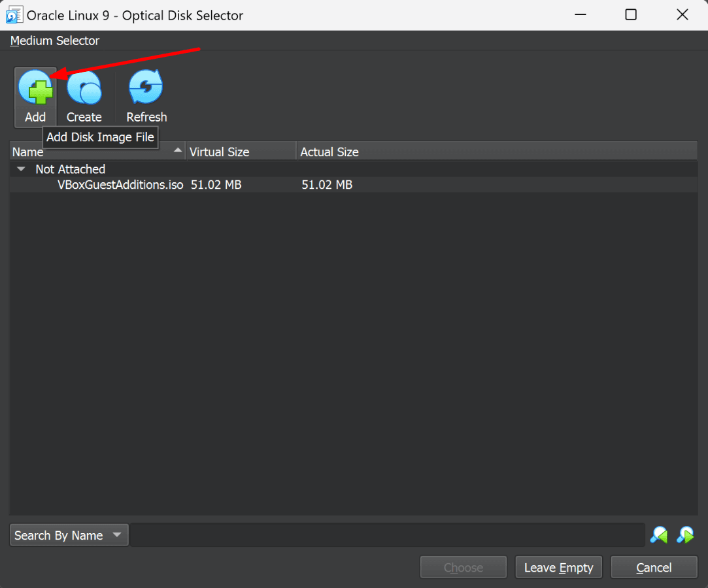The image size is (708, 588).
Task: Click the search previous match icon
Action: coord(659,534)
